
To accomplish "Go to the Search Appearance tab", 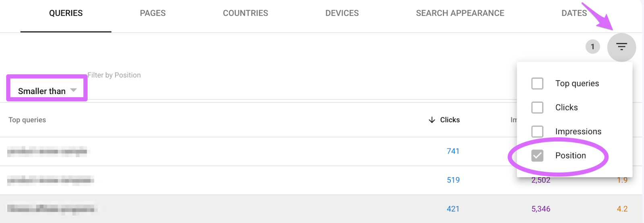I will (460, 13).
